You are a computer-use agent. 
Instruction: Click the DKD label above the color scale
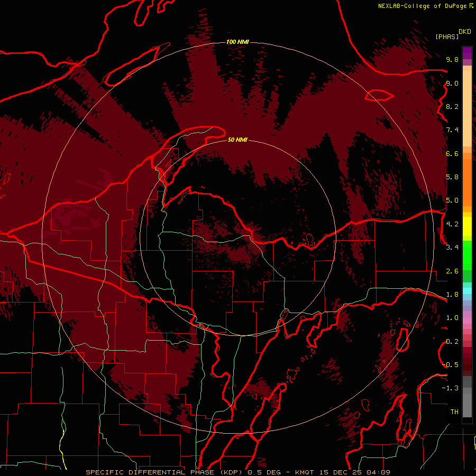click(465, 32)
